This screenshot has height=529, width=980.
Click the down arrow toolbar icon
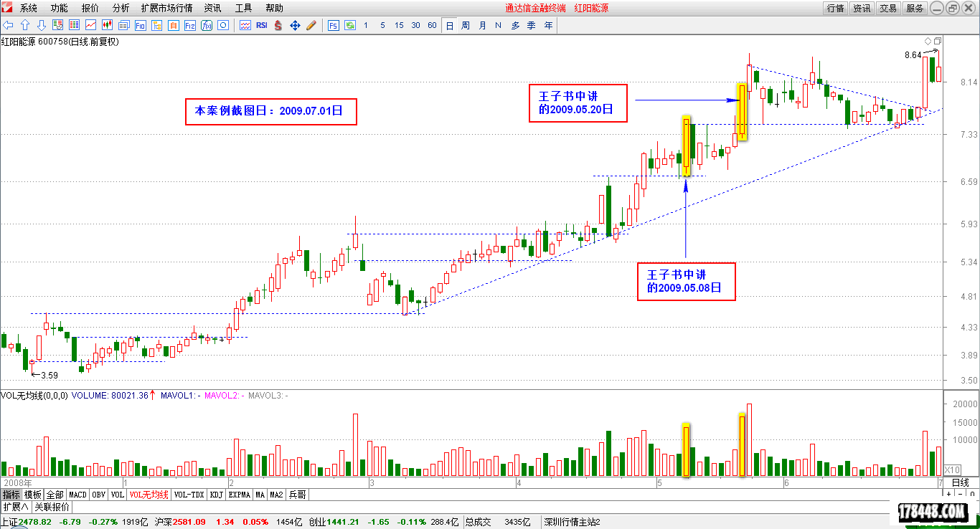tap(41, 25)
